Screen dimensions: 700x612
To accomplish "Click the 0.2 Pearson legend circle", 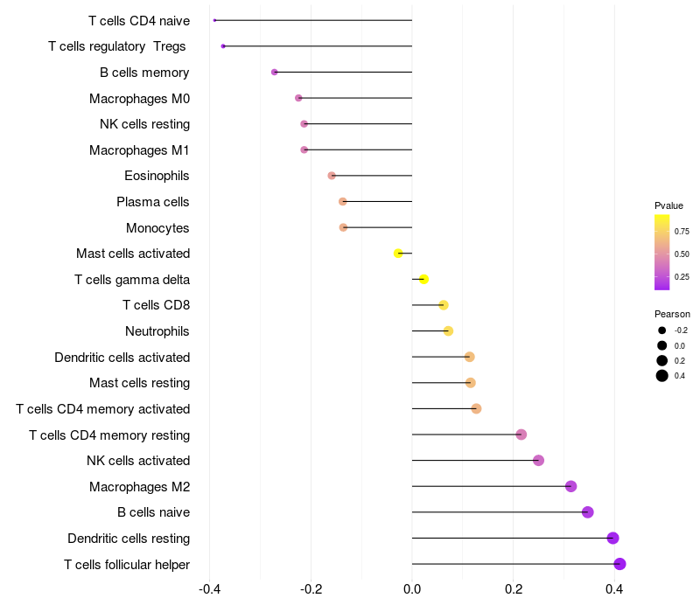I will (x=662, y=360).
